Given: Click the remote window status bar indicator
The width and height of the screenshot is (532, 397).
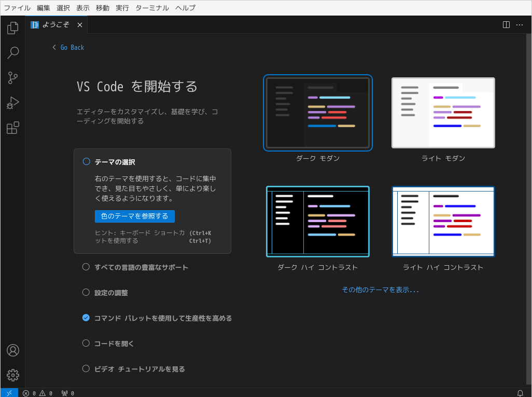Looking at the screenshot, I should click(9, 393).
